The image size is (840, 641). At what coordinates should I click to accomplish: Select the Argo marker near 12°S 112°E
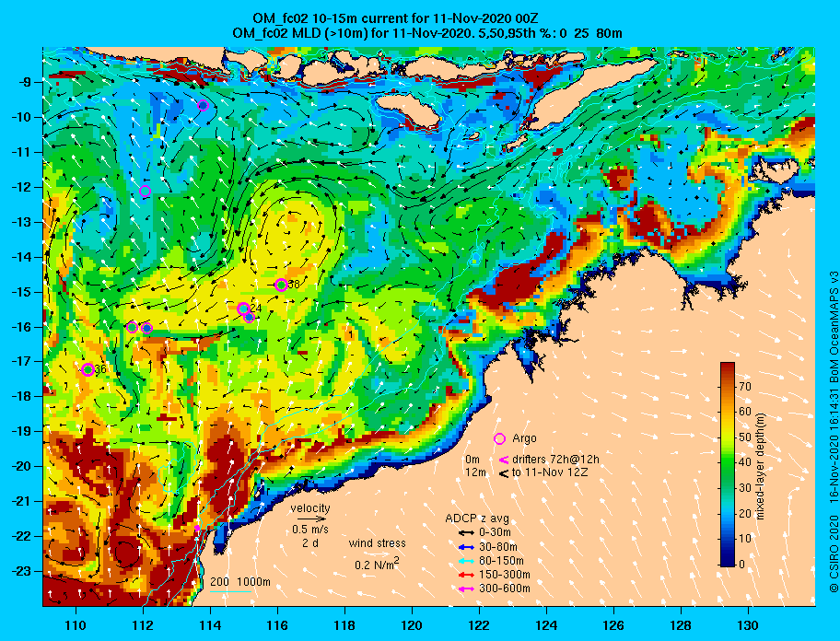[x=145, y=192]
